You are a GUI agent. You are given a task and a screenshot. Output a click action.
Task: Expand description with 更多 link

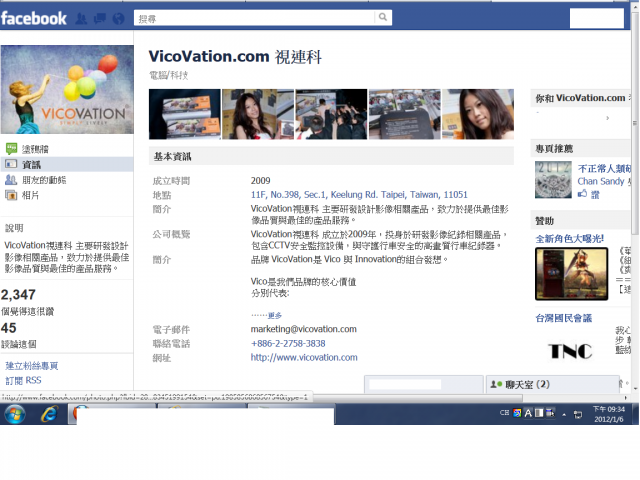[x=275, y=316]
